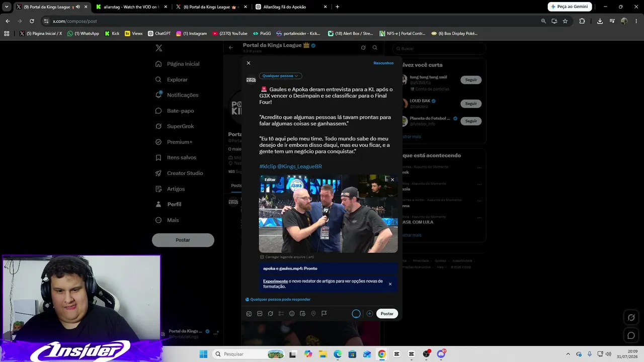The height and width of the screenshot is (362, 644).
Task: Open the Windows Start menu
Action: coord(203,354)
